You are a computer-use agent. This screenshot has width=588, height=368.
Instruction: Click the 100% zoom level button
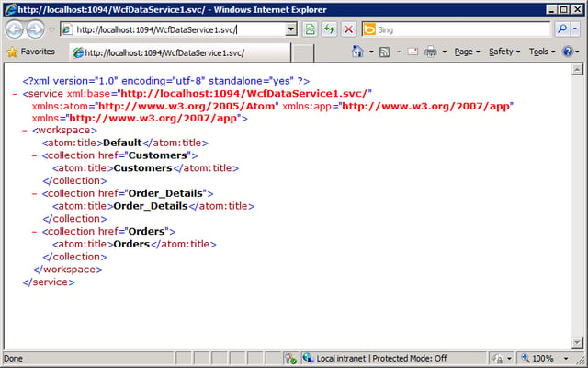click(538, 359)
